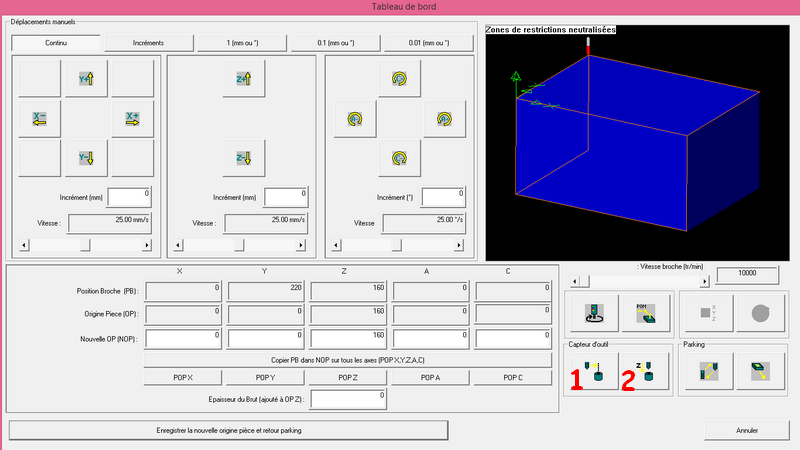This screenshot has width=800, height=450.
Task: Move spindle up with the Z+ button
Action: pyautogui.click(x=243, y=79)
